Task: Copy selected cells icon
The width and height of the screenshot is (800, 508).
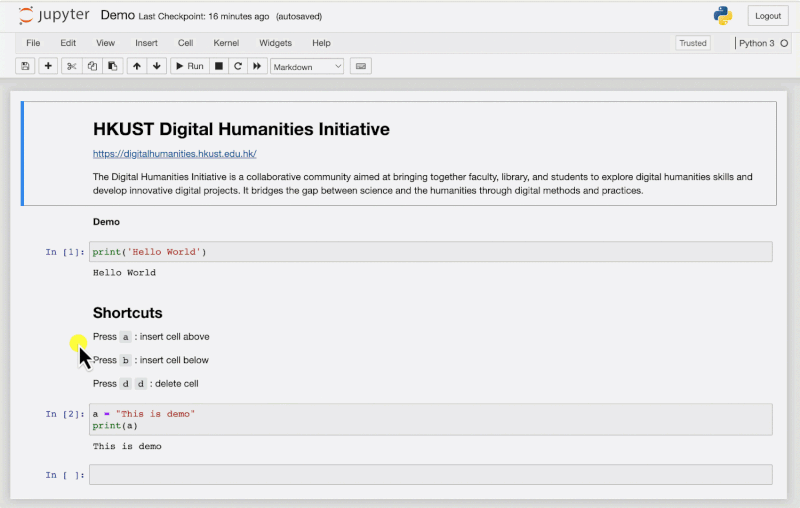Action: tap(92, 66)
